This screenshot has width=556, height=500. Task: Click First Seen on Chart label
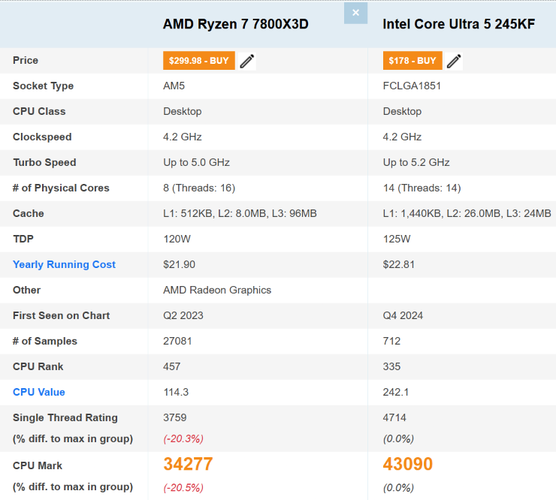pos(61,316)
